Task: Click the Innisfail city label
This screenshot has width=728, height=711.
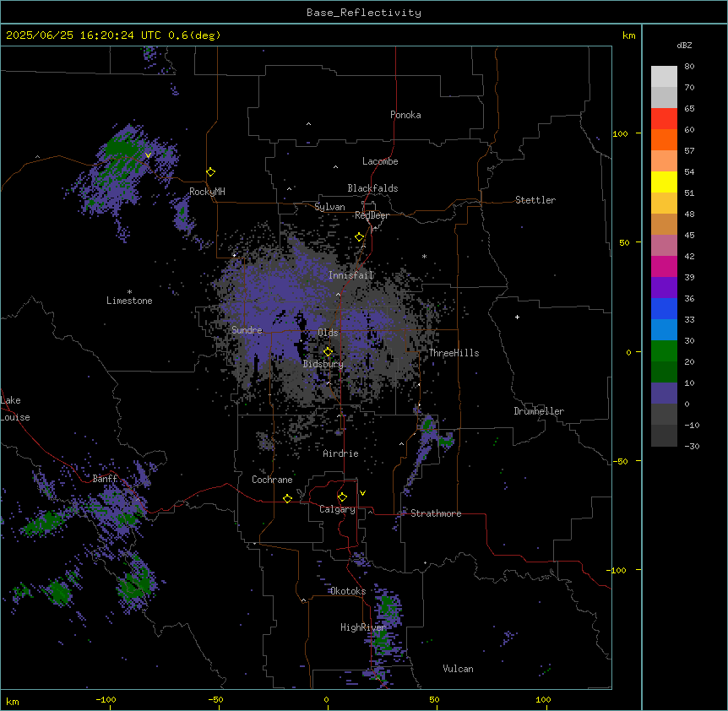Action: [351, 275]
